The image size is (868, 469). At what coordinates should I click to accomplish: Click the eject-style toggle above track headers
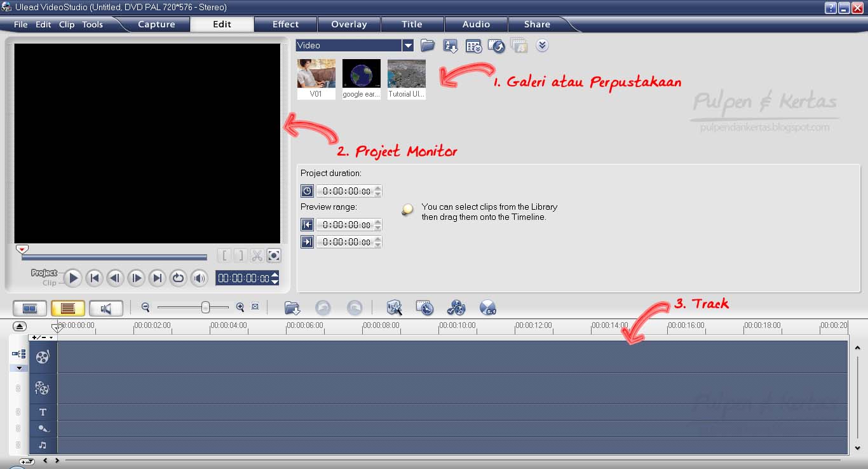click(20, 326)
